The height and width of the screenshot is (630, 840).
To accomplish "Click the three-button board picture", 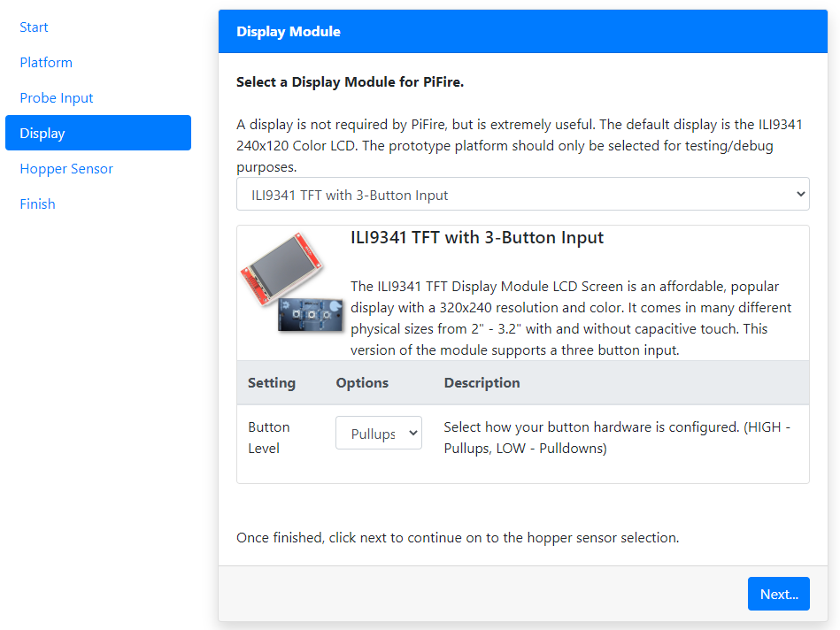I will tap(312, 315).
